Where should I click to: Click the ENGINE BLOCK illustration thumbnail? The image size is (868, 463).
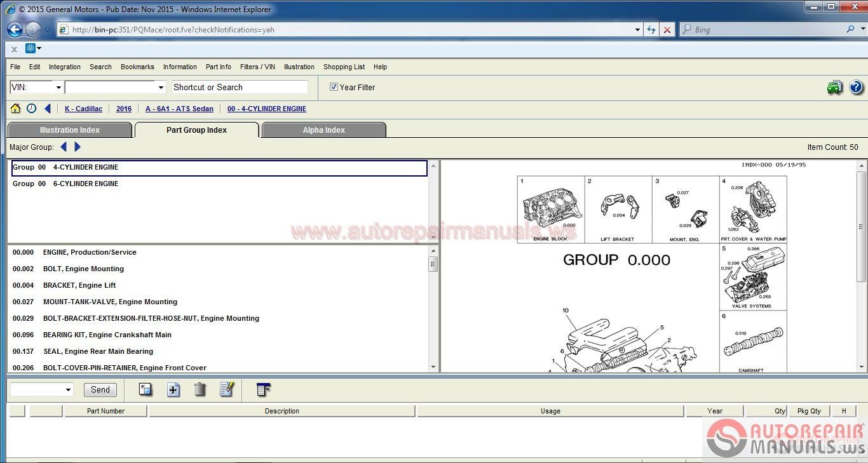(550, 210)
